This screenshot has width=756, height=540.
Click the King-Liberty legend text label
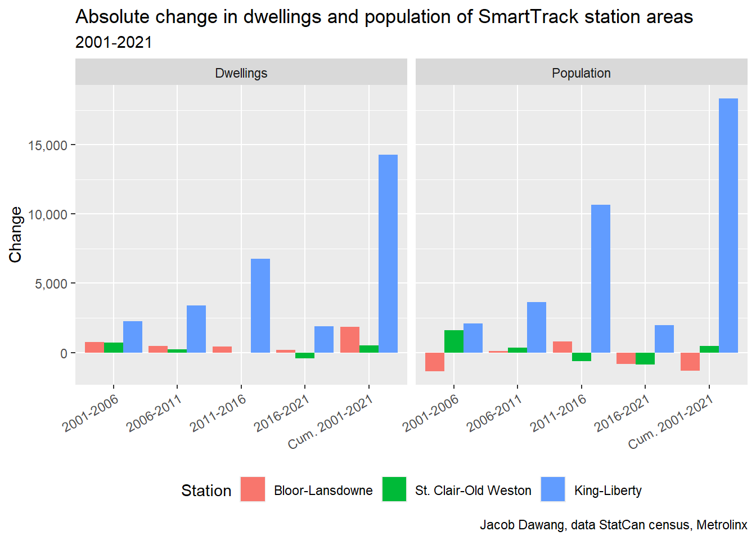coord(607,490)
